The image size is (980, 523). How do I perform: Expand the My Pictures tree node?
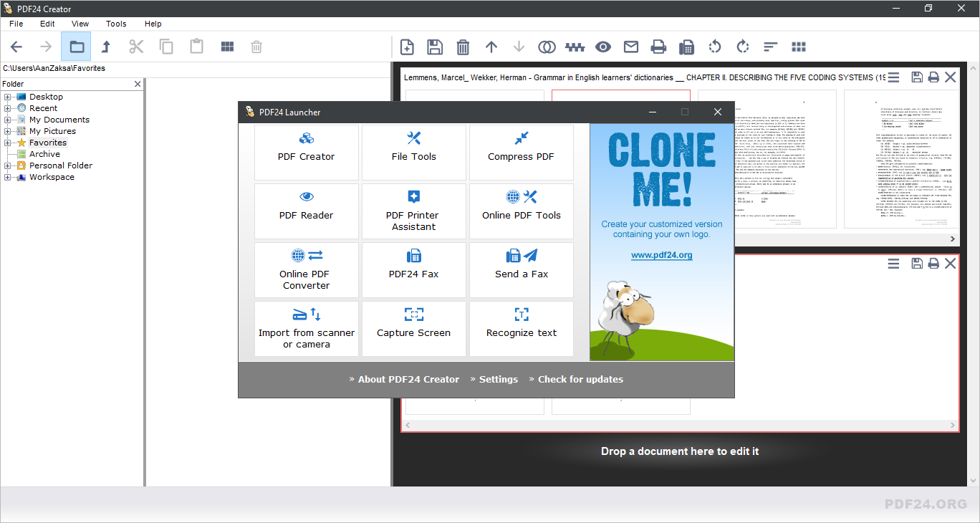click(8, 131)
